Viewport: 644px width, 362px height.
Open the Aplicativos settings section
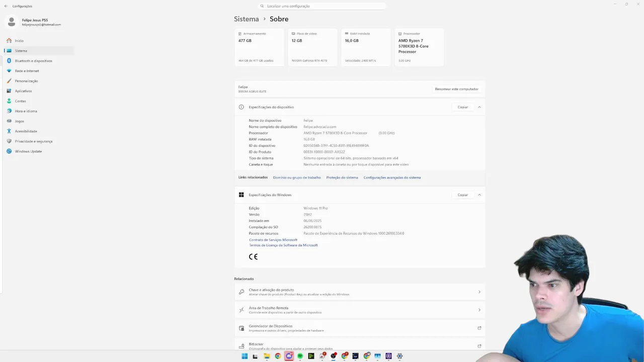coord(39,91)
